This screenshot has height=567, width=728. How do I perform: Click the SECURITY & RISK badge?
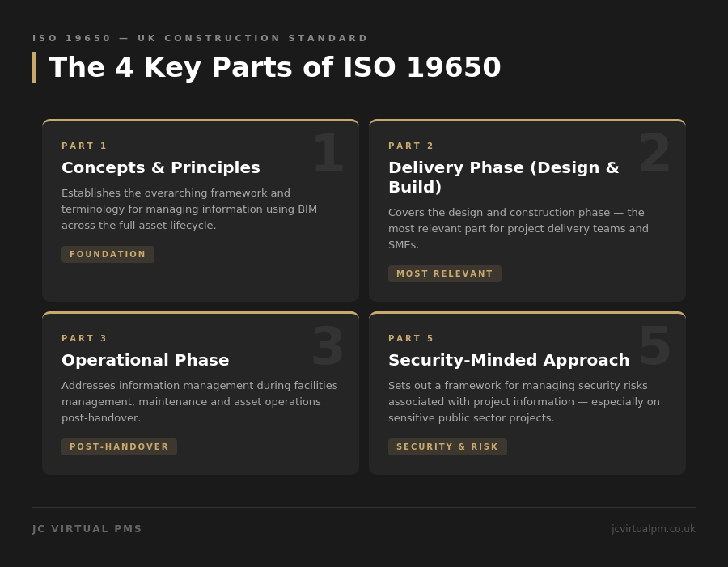447,446
